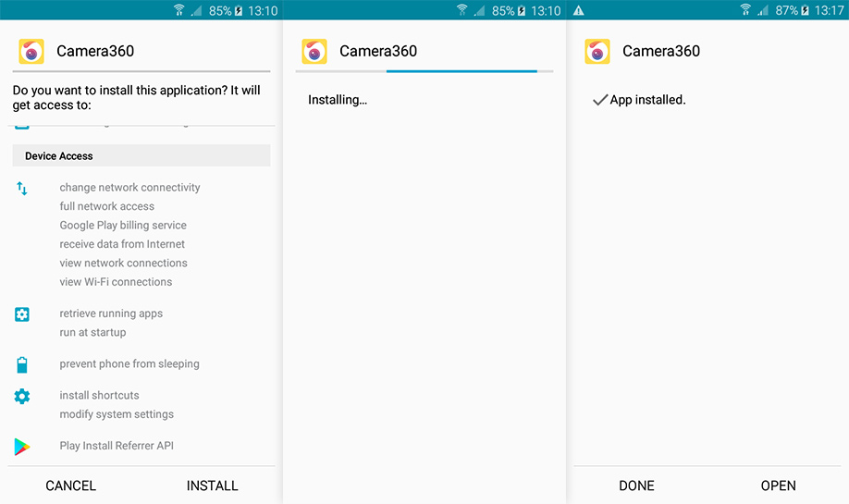849x504 pixels.
Task: Click Camera360 title on the Installing screen
Action: [378, 51]
